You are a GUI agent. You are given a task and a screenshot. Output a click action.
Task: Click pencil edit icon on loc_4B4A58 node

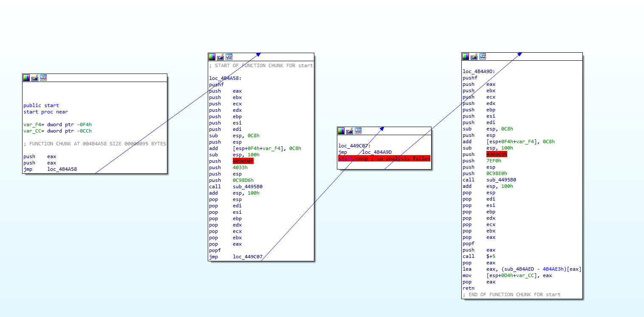point(220,57)
